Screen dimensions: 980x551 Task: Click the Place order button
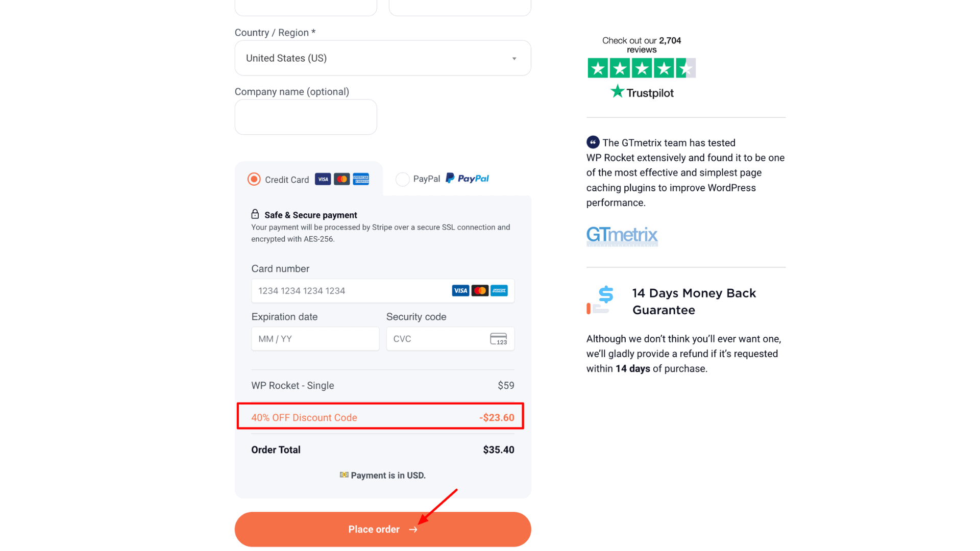point(383,530)
